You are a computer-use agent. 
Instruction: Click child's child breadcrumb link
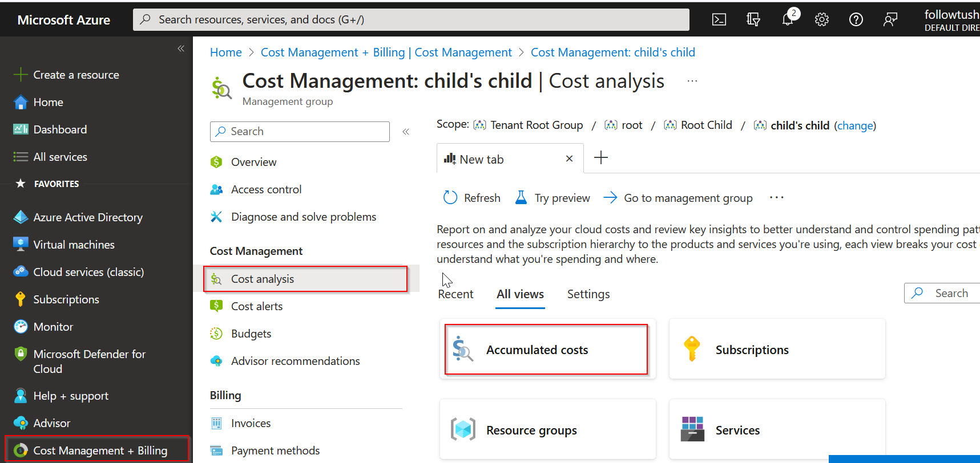click(x=613, y=52)
